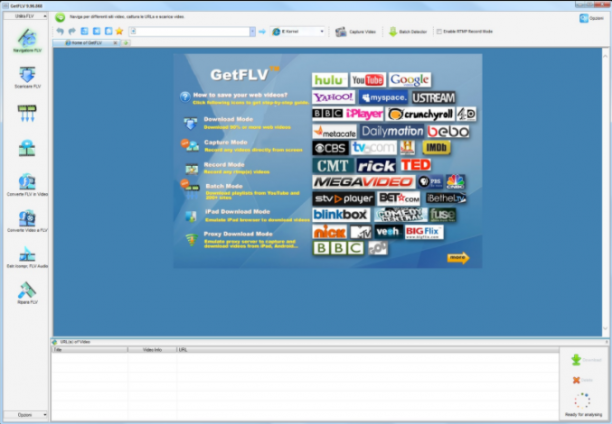Click the yellow star favorites icon
This screenshot has width=612, height=424.
click(x=119, y=31)
